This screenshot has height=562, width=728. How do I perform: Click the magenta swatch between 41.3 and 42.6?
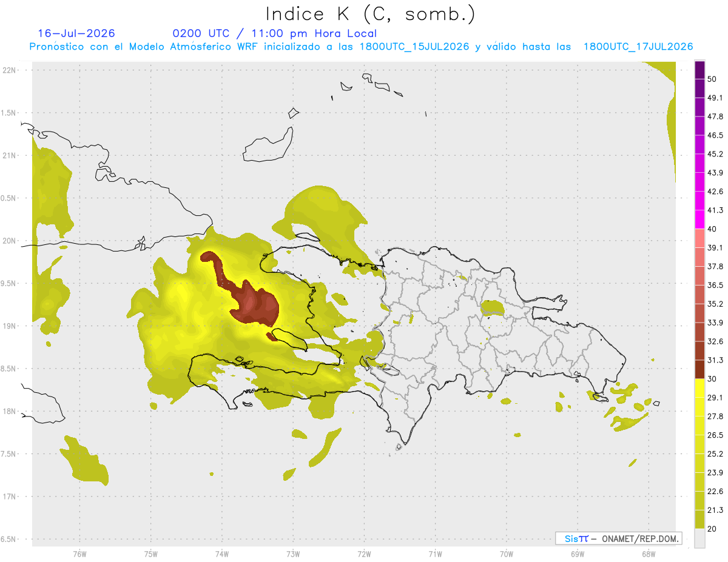point(699,201)
